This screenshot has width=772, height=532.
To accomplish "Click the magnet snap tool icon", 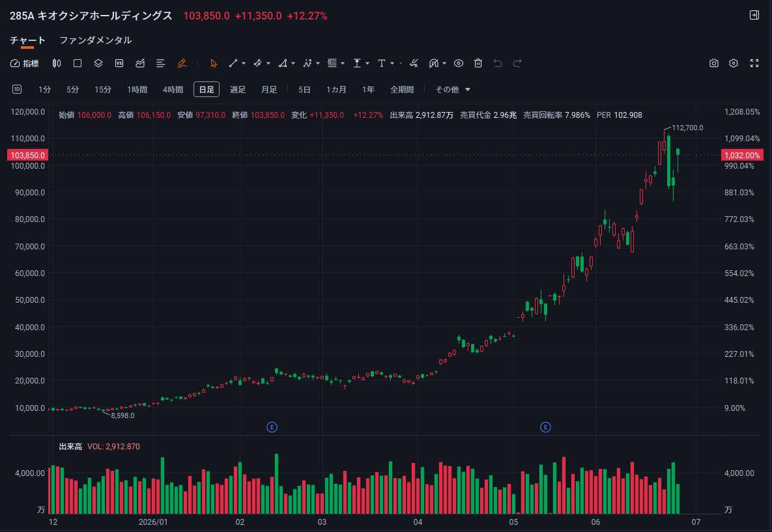I will coord(434,63).
